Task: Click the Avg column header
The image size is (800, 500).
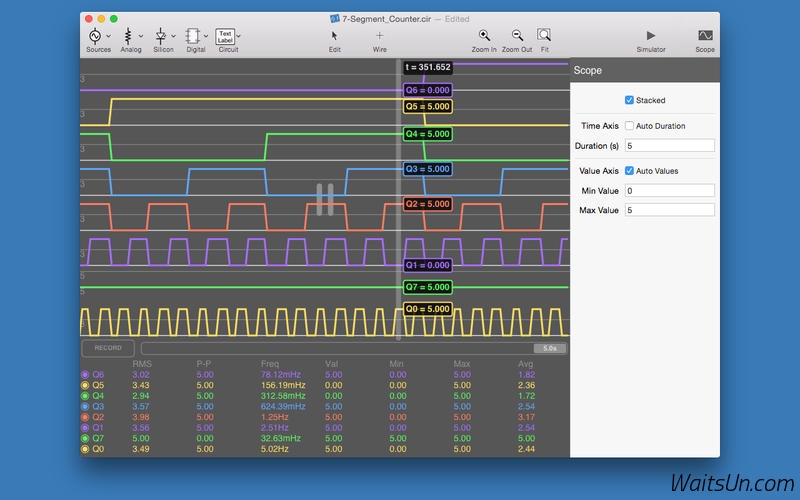Action: [526, 364]
